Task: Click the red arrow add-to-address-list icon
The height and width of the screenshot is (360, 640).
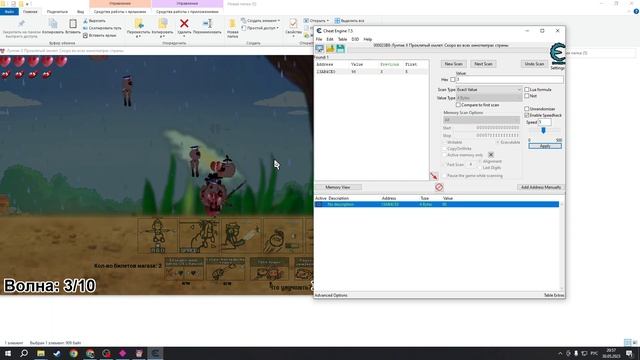Action: (434, 176)
